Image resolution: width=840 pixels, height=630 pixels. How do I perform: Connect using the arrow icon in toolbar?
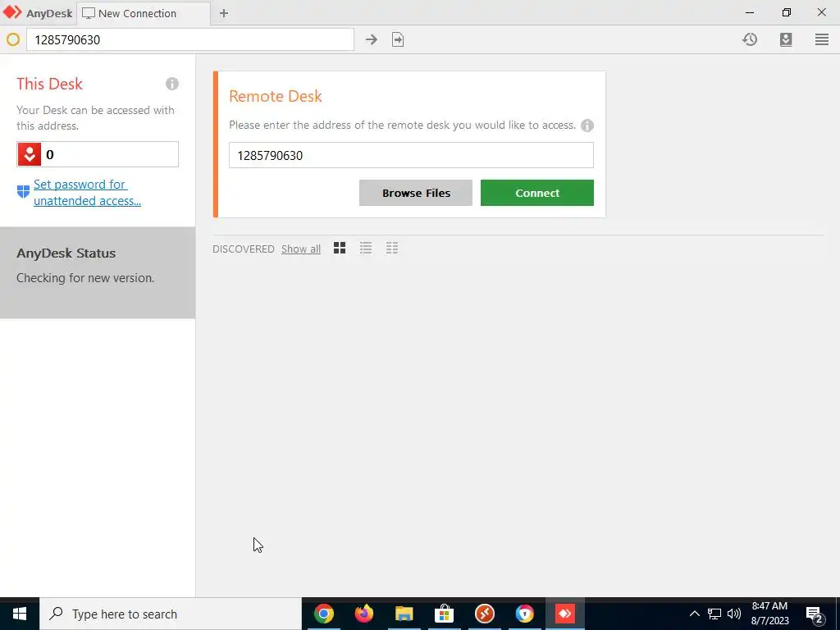click(372, 39)
